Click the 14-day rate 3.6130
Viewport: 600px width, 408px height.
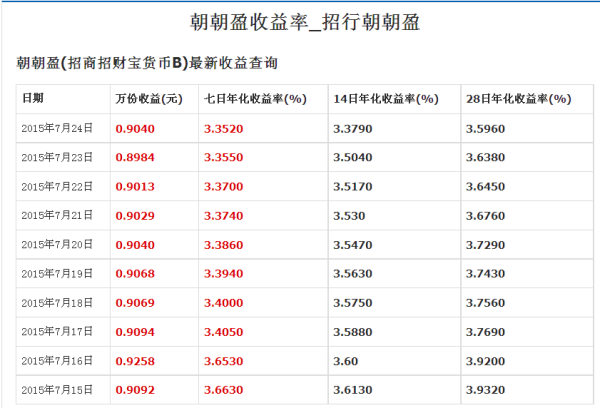click(353, 390)
